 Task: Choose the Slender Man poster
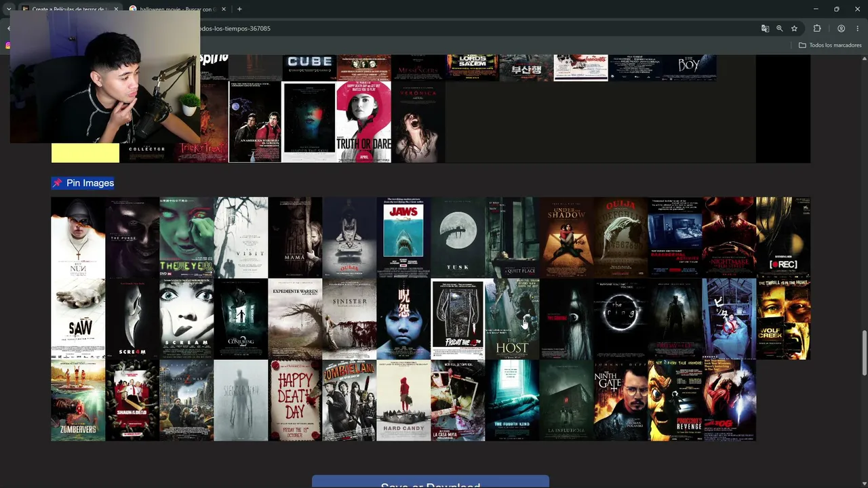pos(241,400)
